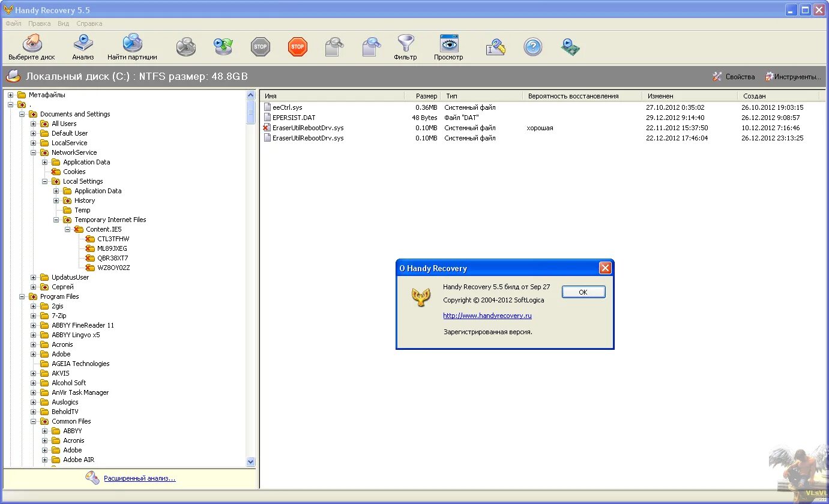Image resolution: width=829 pixels, height=504 pixels.
Task: Collapse the Documents and Settings node
Action: [22, 114]
